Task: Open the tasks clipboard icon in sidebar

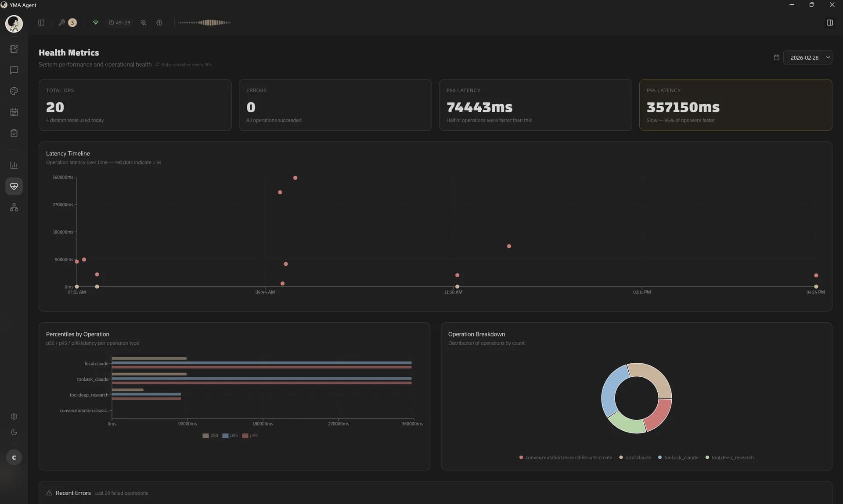Action: pyautogui.click(x=14, y=133)
